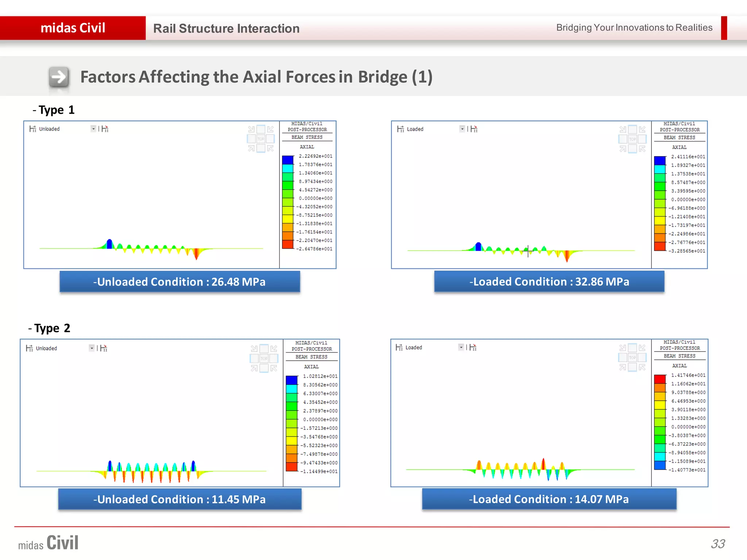The height and width of the screenshot is (560, 747).
Task: Click the blue top swatch in Type 1 Unloaded legend
Action: pyautogui.click(x=288, y=160)
